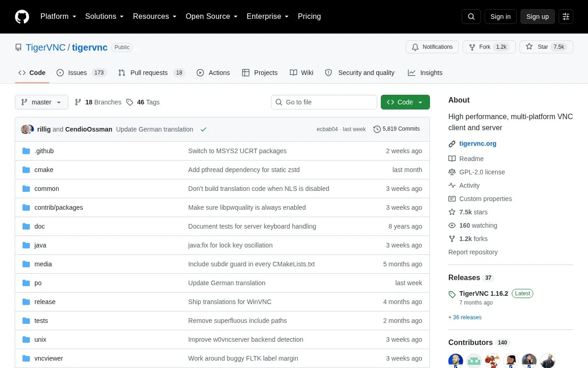Image resolution: width=588 pixels, height=368 pixels.
Task: Click the scale icon for GPL-2.0 license
Action: [452, 172]
